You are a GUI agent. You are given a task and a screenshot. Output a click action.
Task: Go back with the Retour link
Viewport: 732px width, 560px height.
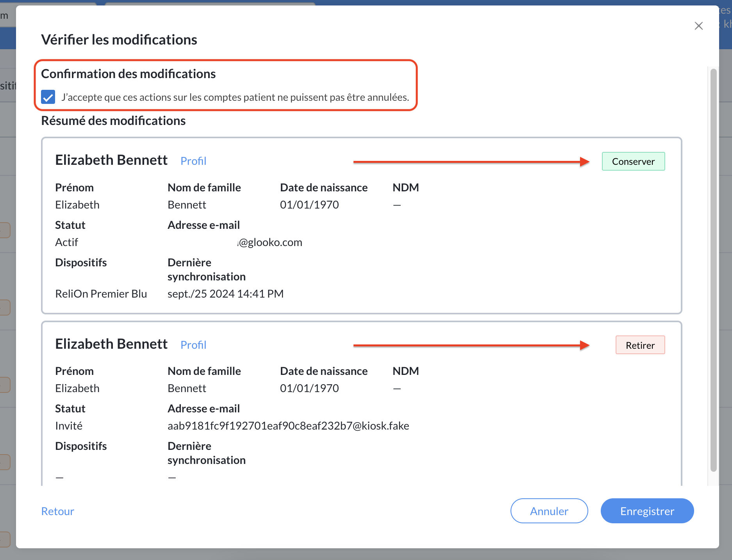click(x=58, y=511)
